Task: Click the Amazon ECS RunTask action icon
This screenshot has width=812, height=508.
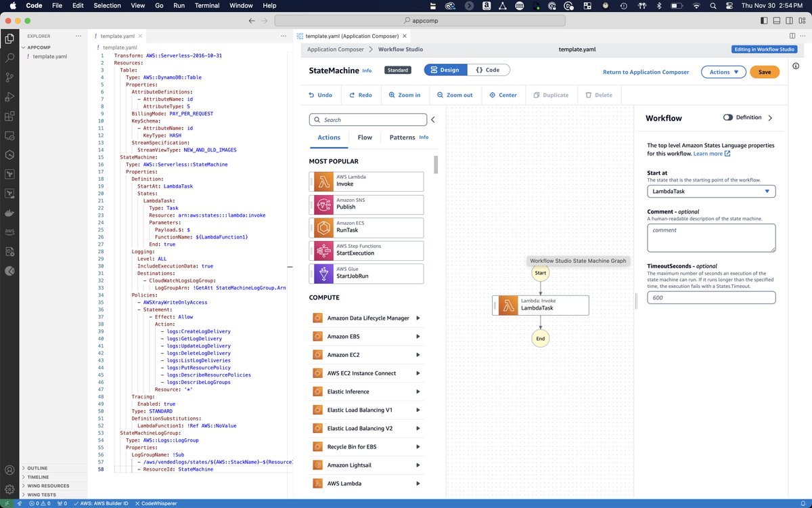Action: [323, 227]
